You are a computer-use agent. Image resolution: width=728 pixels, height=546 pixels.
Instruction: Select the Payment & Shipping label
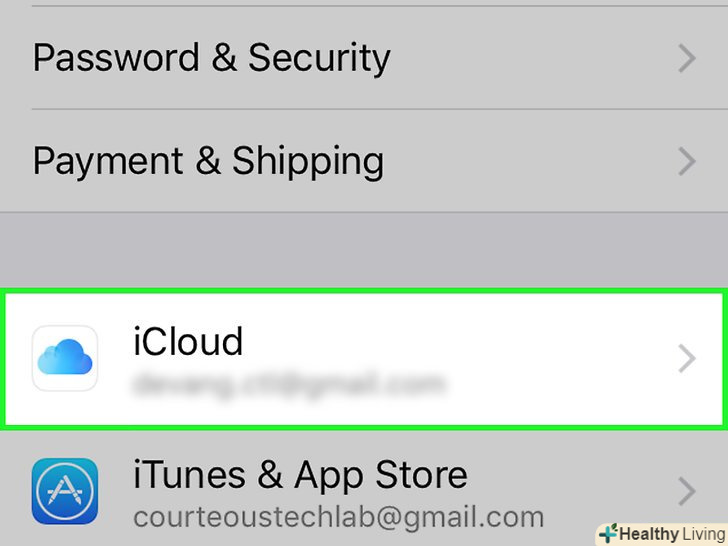pos(208,160)
